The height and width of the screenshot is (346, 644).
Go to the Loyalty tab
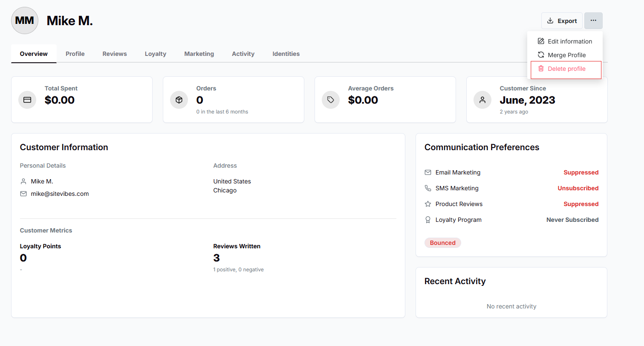coord(156,54)
